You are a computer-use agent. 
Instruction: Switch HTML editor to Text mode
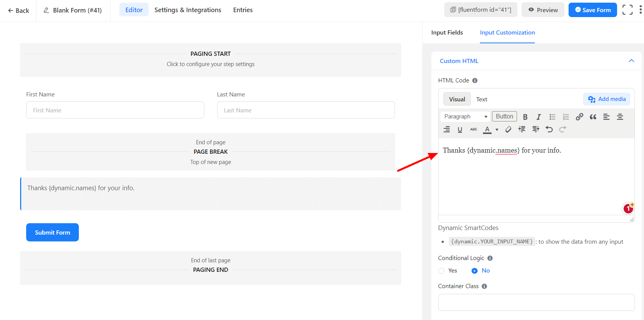tap(481, 99)
